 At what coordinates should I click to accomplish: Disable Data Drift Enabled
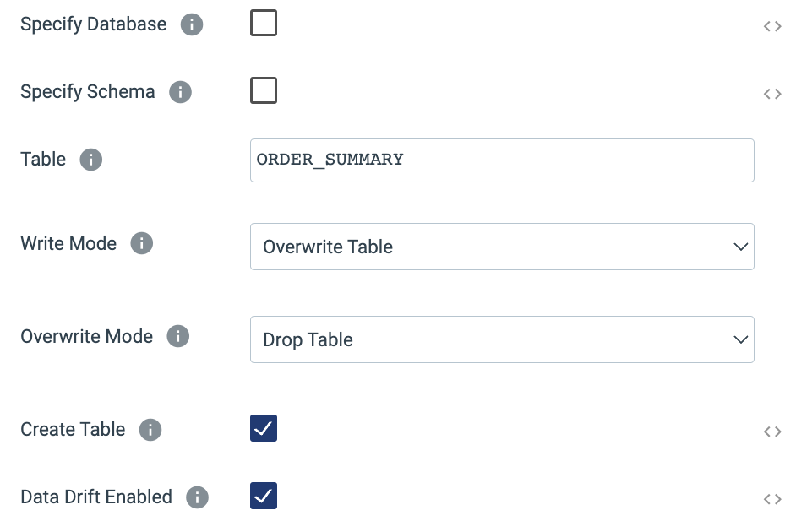(263, 496)
